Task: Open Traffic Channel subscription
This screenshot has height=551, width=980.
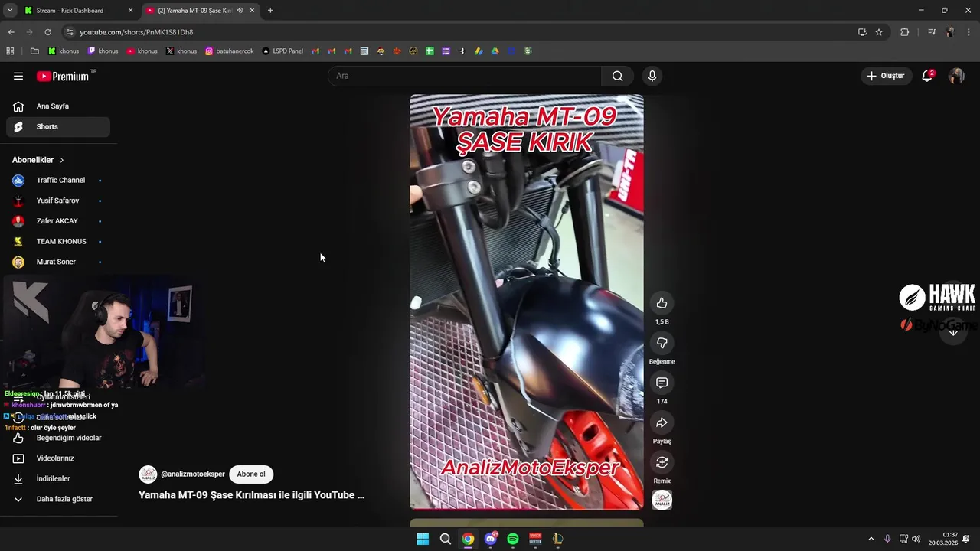Action: [x=58, y=180]
